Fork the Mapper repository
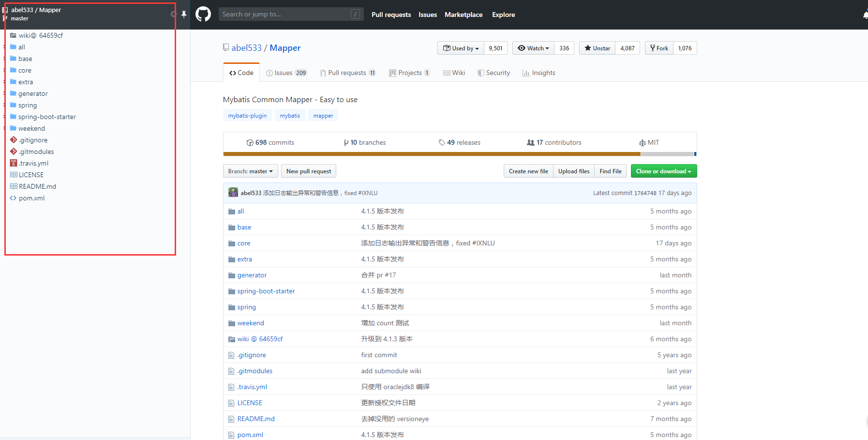Image resolution: width=868 pixels, height=440 pixels. click(x=659, y=48)
